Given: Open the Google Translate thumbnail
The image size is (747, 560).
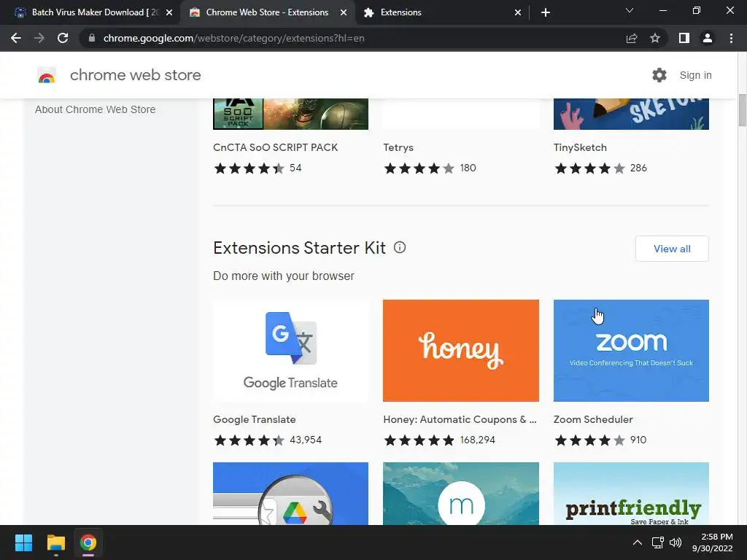Looking at the screenshot, I should [x=290, y=351].
